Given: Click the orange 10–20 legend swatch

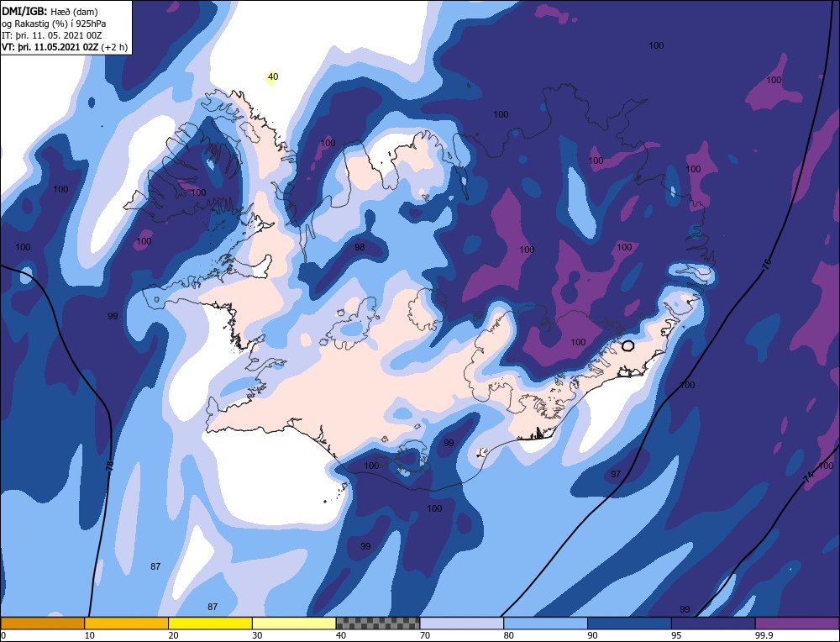Looking at the screenshot, I should (x=127, y=624).
